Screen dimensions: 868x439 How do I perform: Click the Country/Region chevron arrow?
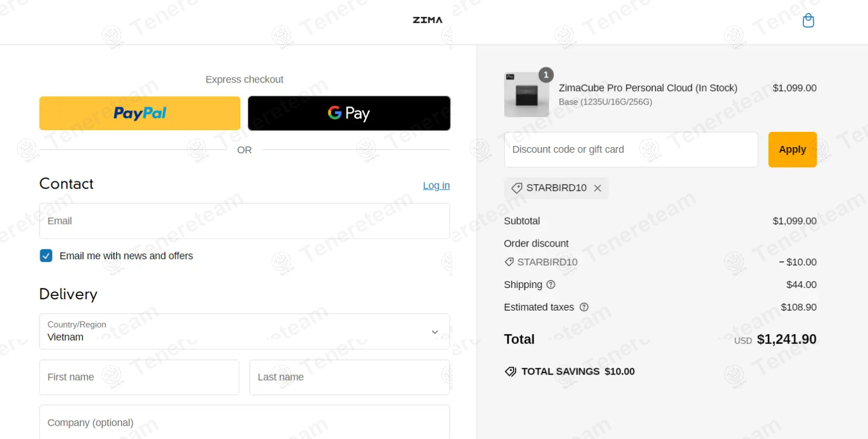[435, 332]
